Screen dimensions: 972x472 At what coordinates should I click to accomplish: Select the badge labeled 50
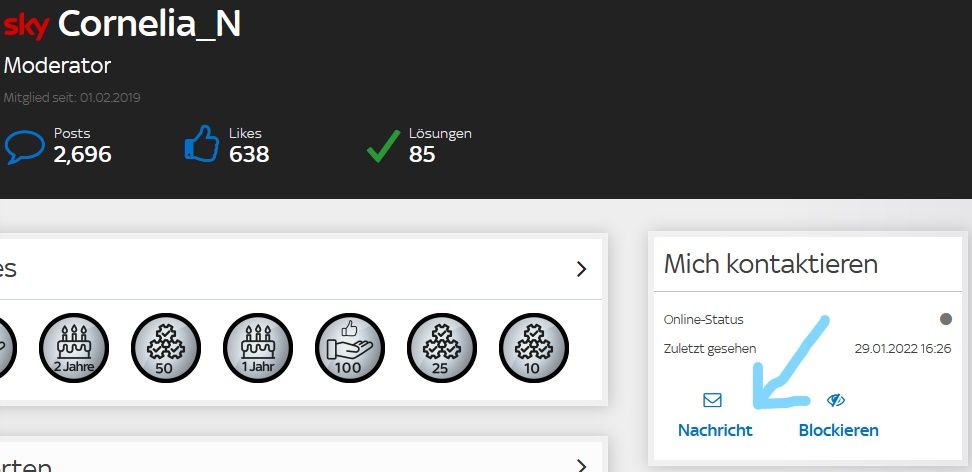click(166, 348)
